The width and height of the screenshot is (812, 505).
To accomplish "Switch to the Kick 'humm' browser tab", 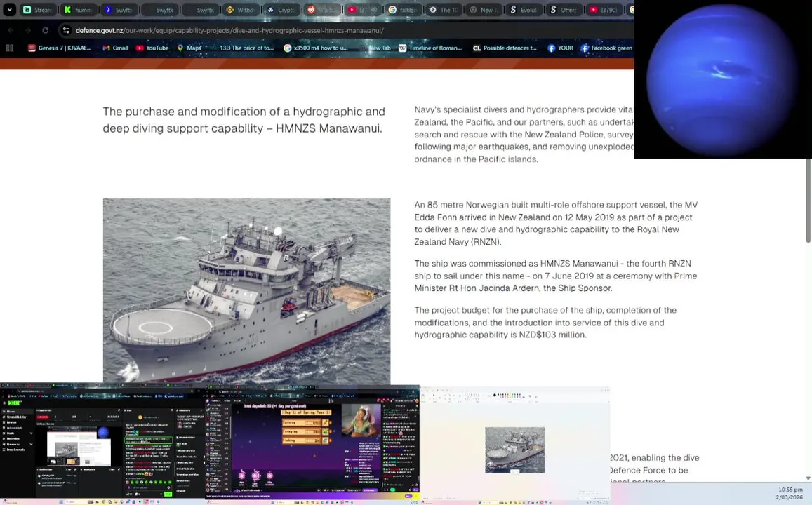I will 79,10.
